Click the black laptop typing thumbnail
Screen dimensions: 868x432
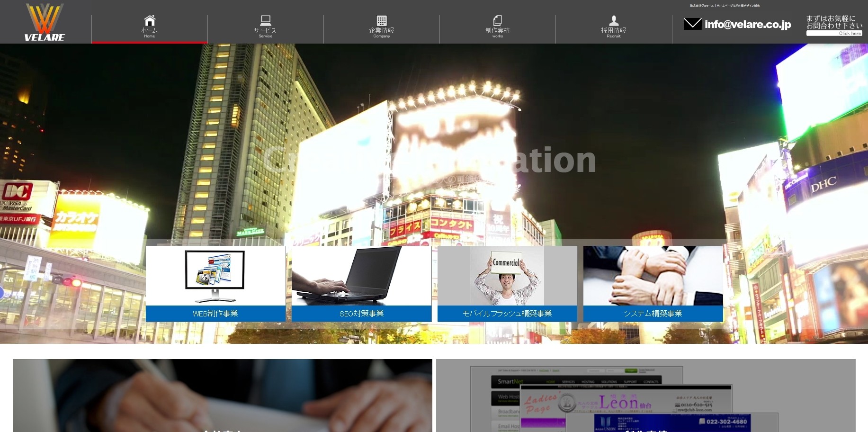[361, 276]
